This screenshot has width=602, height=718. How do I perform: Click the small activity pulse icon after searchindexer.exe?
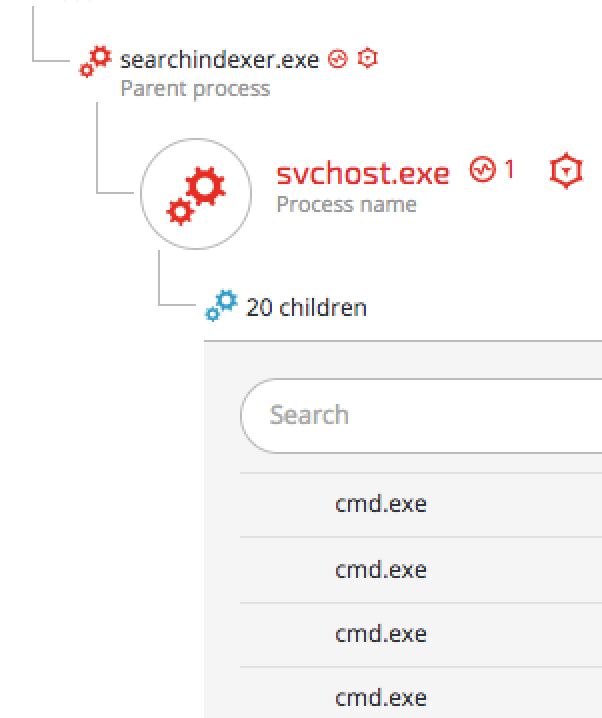[x=338, y=59]
